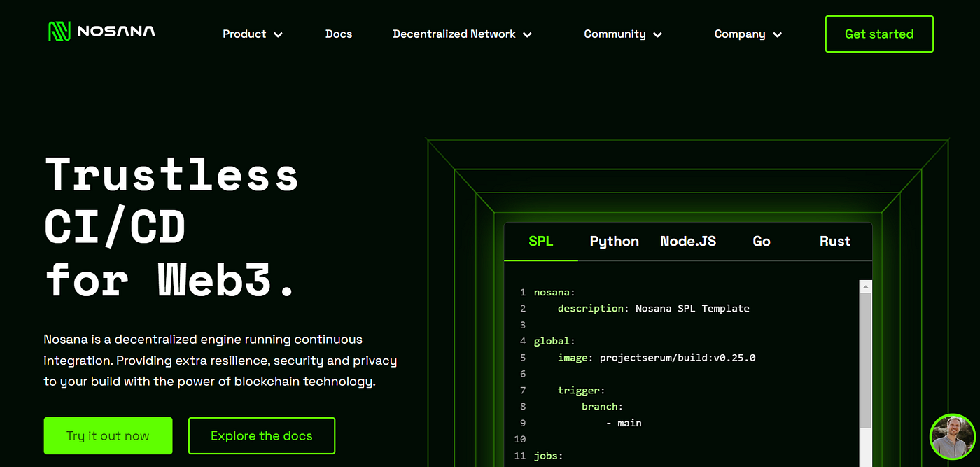This screenshot has height=467, width=980.
Task: Click the 'trigger:' code line
Action: (x=581, y=390)
